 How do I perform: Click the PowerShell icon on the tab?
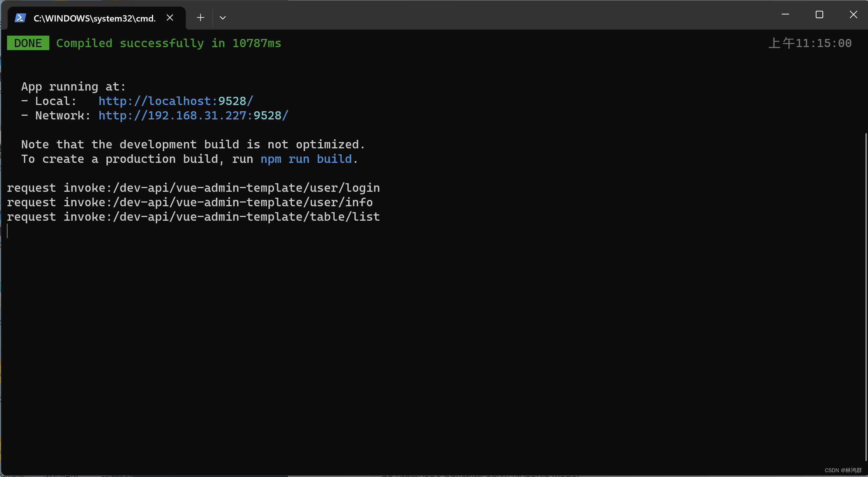tap(20, 17)
